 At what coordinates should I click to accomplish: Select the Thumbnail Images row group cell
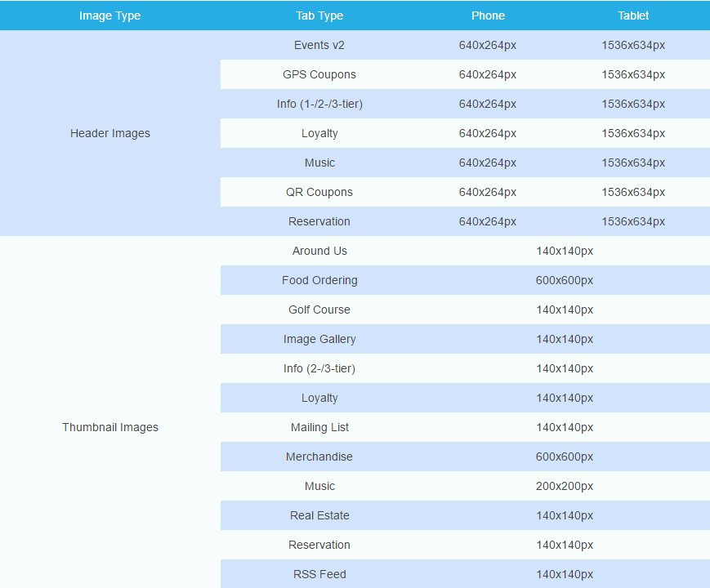[x=110, y=427]
